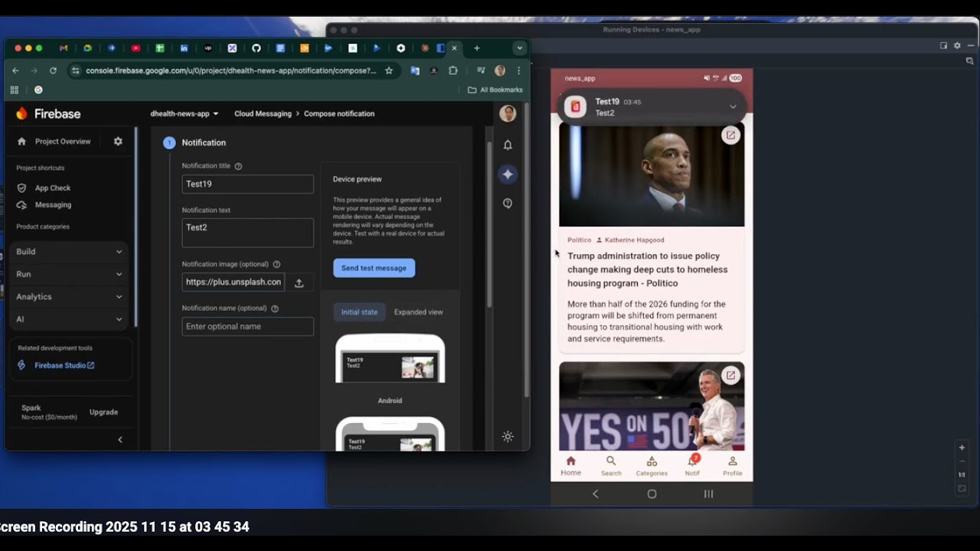Expand the Test19 notification on the phone
The width and height of the screenshot is (980, 551).
[733, 107]
